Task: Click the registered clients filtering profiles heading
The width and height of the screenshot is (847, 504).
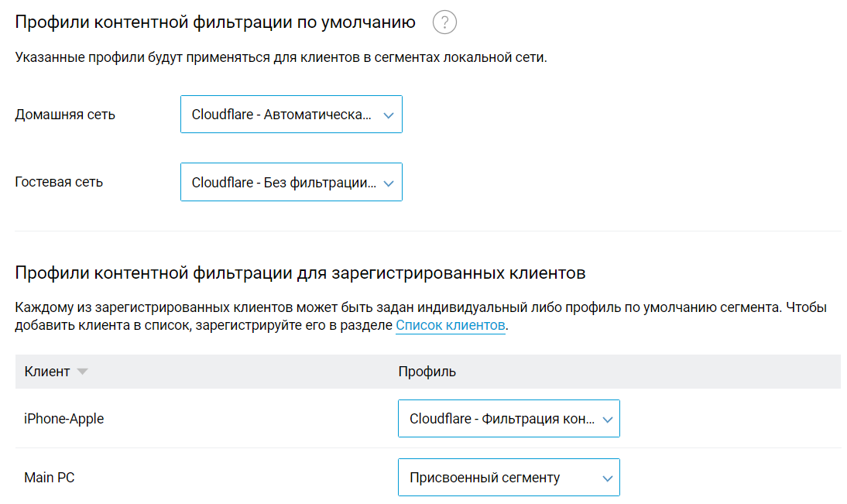Action: 300,273
